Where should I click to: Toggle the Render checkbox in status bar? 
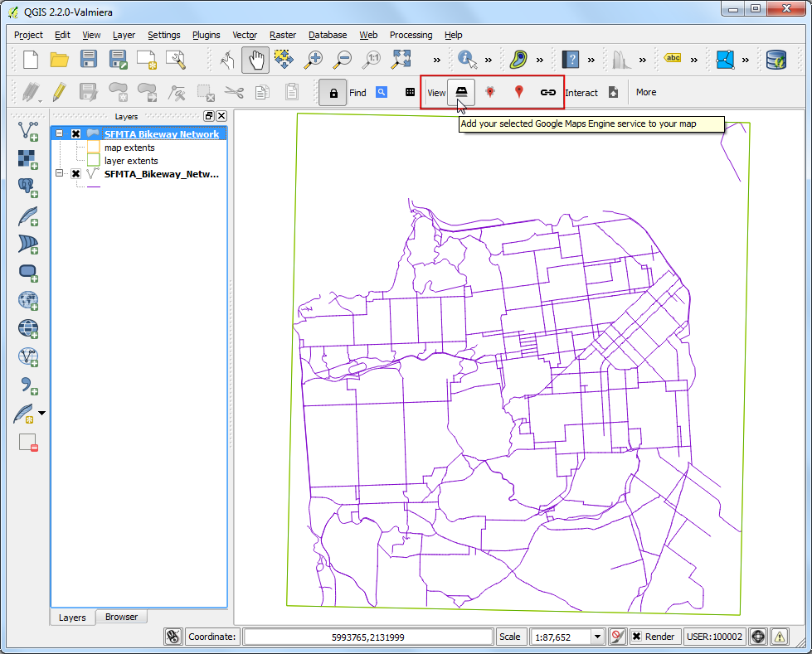pos(636,637)
